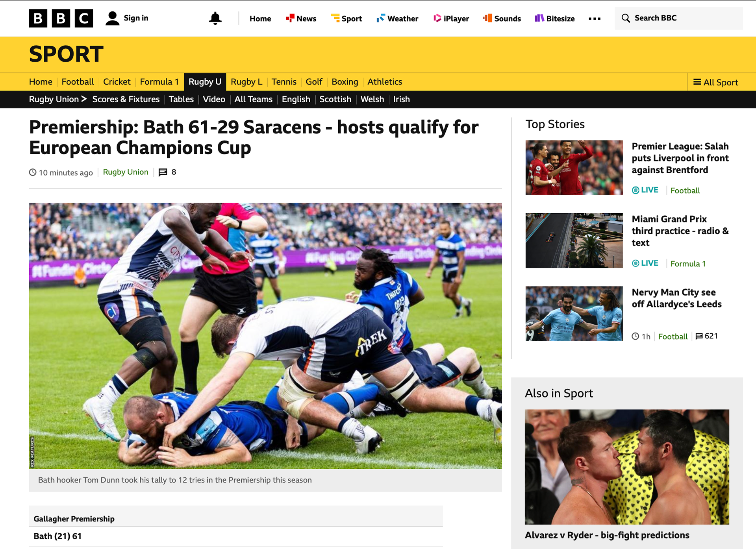Open the Sign in user icon
Viewport: 756px width, 549px height.
[x=113, y=18]
